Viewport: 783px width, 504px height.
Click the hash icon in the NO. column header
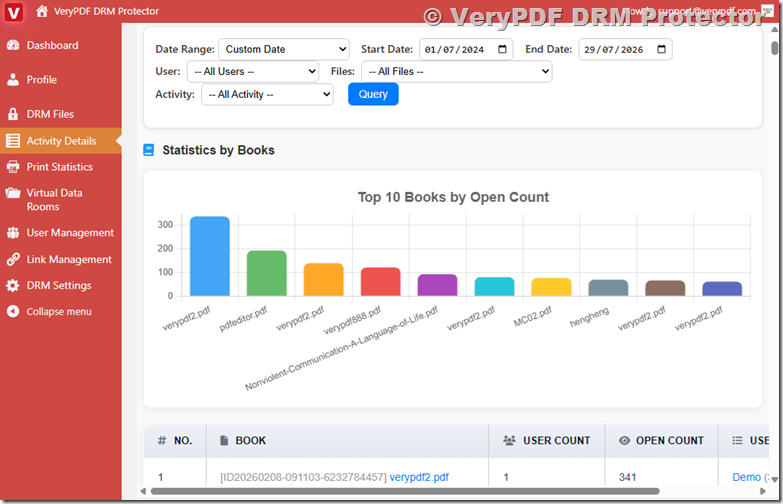pyautogui.click(x=162, y=441)
